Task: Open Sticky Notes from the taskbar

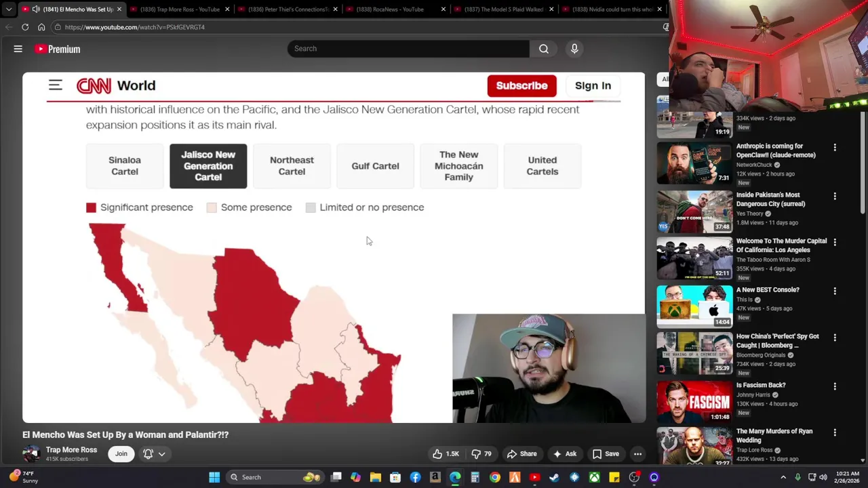Action: click(614, 477)
